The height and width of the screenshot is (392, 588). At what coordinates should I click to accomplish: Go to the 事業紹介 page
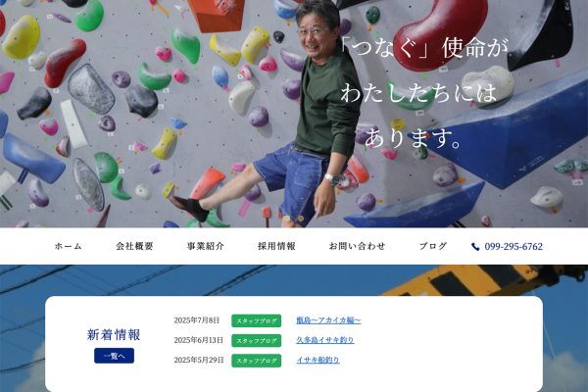pos(206,246)
